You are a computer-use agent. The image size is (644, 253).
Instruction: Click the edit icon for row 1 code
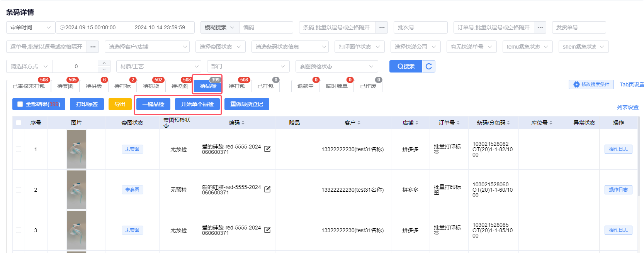(x=267, y=149)
